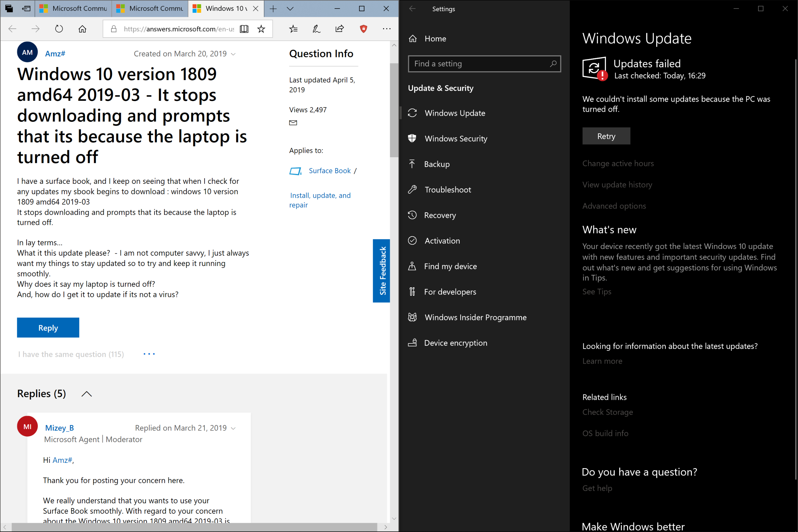Open Backup settings
Image resolution: width=798 pixels, height=532 pixels.
point(484,164)
